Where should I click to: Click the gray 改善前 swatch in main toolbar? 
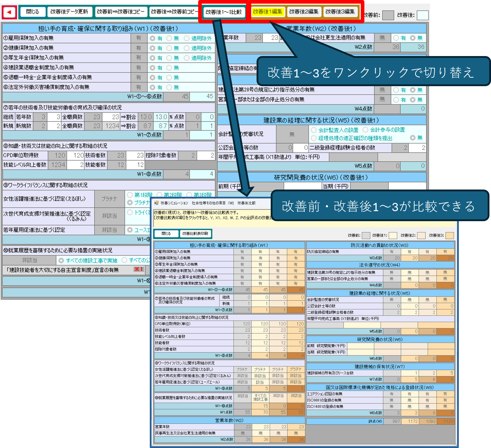pos(388,15)
